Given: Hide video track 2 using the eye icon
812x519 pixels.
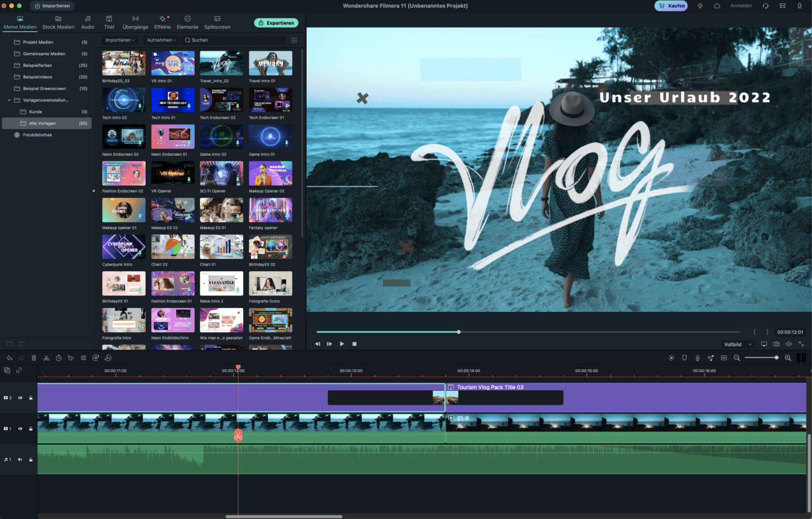Looking at the screenshot, I should point(20,398).
